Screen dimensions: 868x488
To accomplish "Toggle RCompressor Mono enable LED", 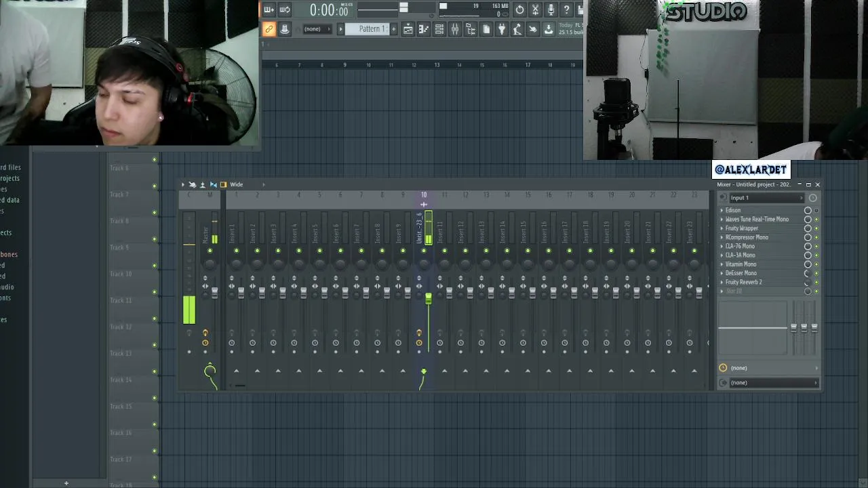I will pyautogui.click(x=816, y=237).
